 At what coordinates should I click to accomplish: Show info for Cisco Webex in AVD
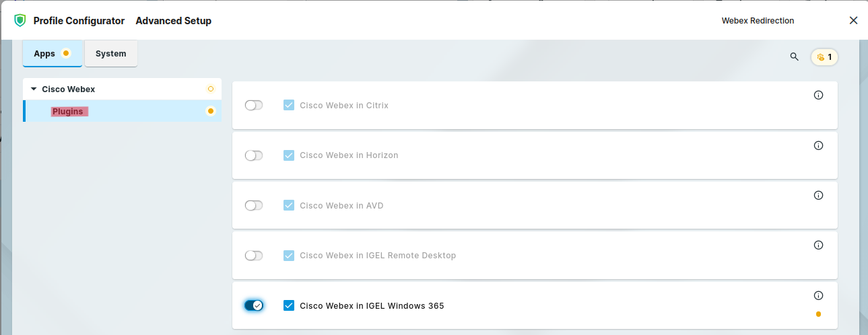point(818,196)
